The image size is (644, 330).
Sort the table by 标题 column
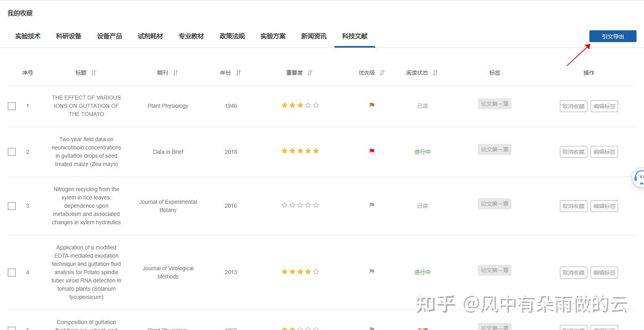click(x=94, y=73)
